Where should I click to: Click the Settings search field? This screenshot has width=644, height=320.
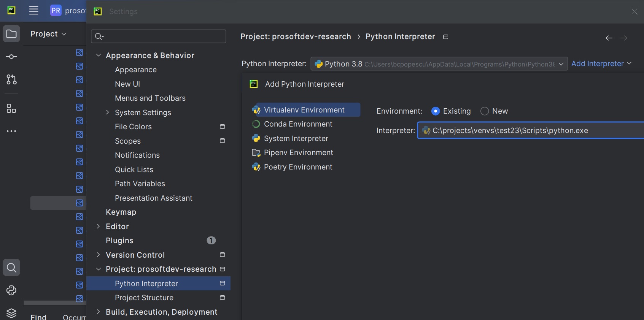pyautogui.click(x=159, y=36)
